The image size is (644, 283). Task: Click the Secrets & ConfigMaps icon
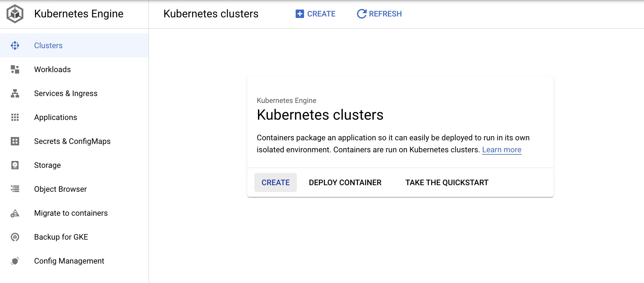(15, 141)
